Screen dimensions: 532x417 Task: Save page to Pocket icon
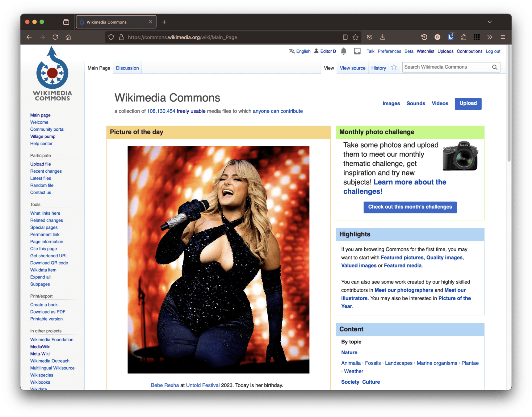[x=370, y=37]
